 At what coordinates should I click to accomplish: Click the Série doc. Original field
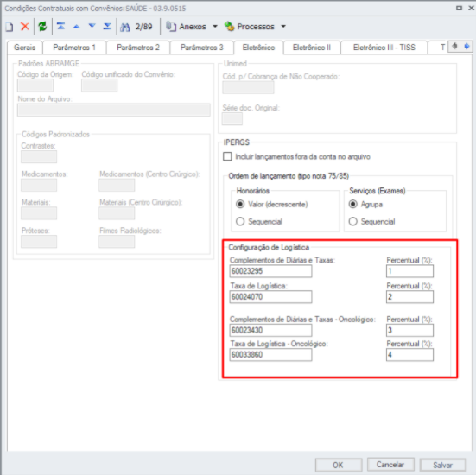pos(232,118)
